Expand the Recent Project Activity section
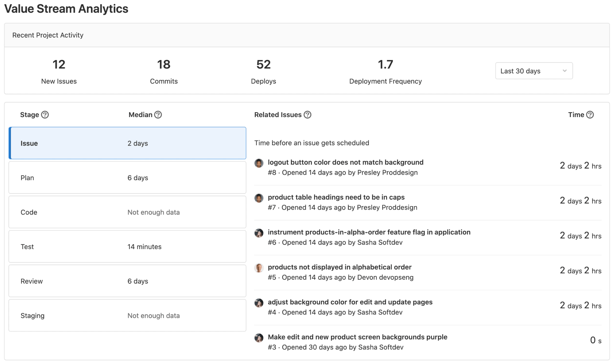Screen dimensions: 614x364 [x=48, y=35]
